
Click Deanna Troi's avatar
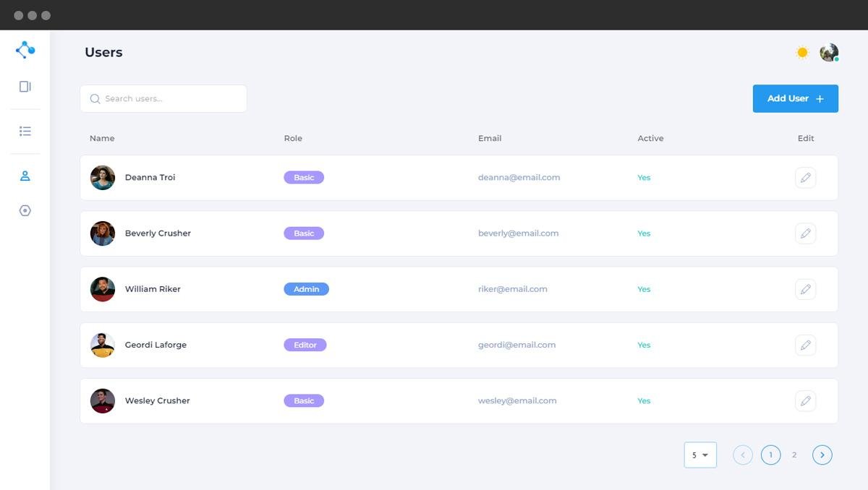click(103, 178)
